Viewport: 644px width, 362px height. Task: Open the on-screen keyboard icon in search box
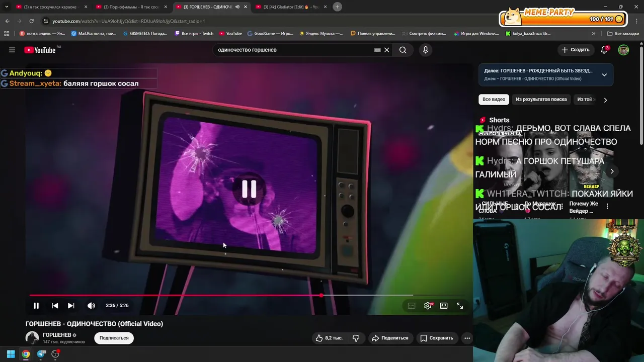click(x=377, y=50)
